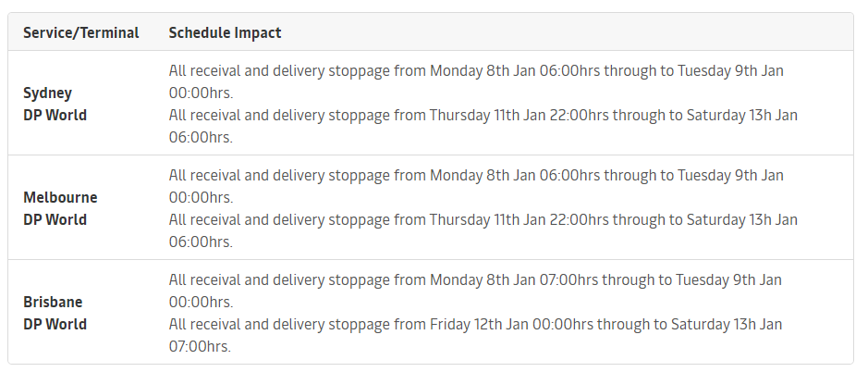The width and height of the screenshot is (868, 372).
Task: Click Brisbane's Monday 8th Jan 07:00hrs line
Action: tap(475, 279)
